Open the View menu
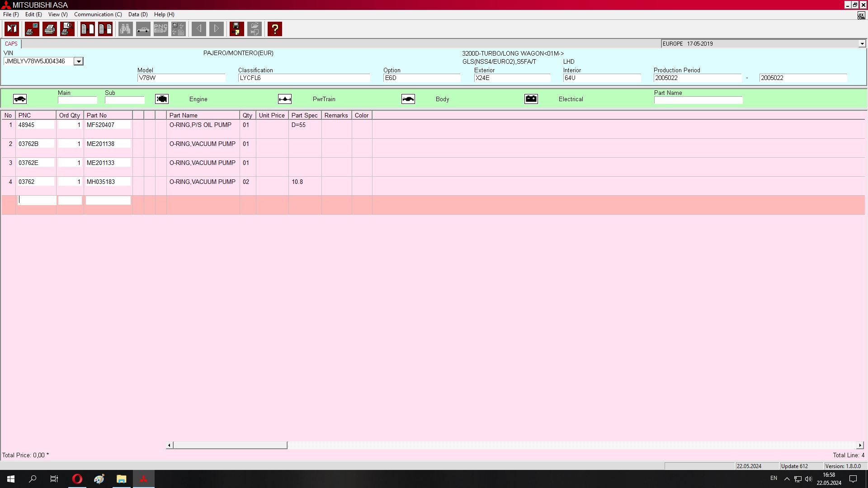The width and height of the screenshot is (868, 488). (58, 14)
